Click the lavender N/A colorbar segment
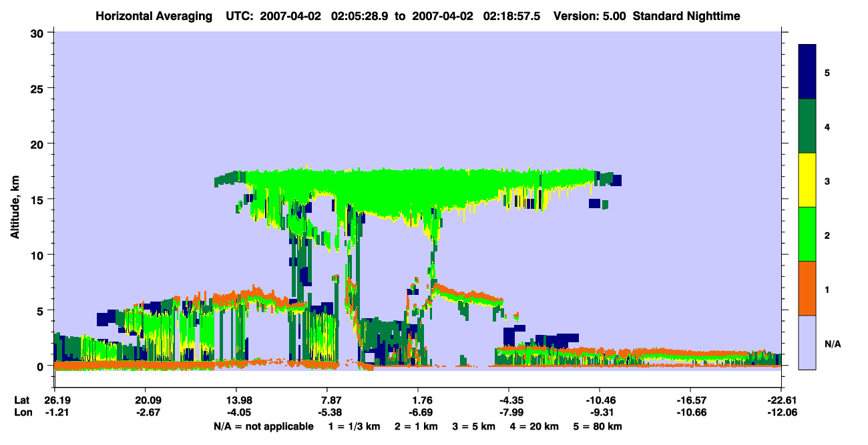The width and height of the screenshot is (868, 445). 807,342
